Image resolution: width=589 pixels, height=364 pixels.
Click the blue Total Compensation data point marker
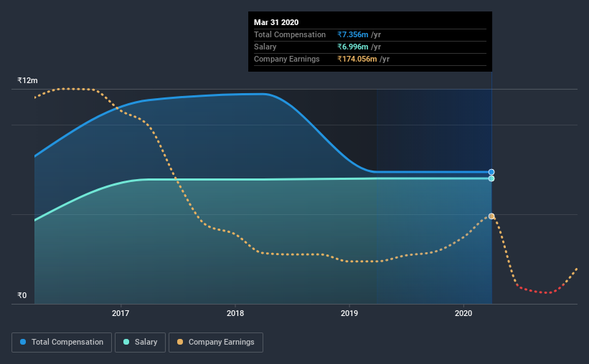(x=491, y=172)
